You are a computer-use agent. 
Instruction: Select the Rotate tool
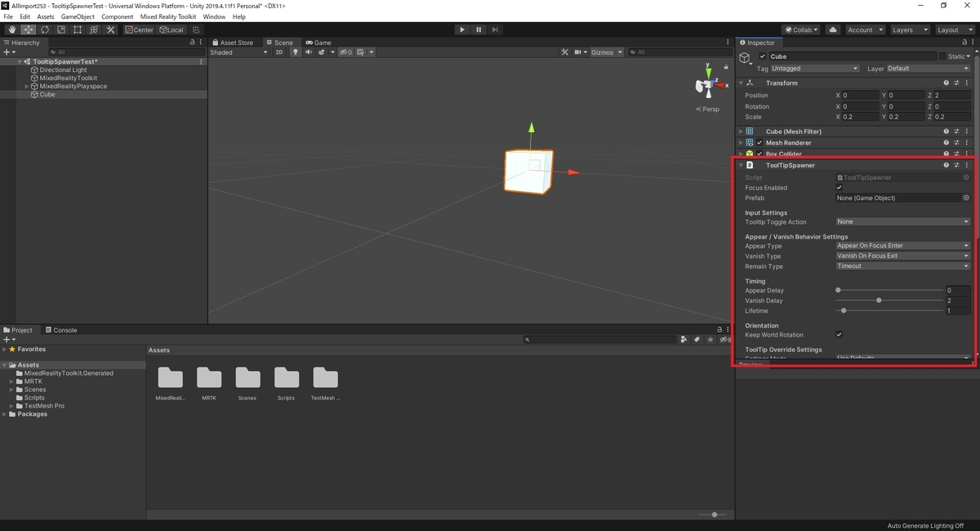tap(45, 29)
